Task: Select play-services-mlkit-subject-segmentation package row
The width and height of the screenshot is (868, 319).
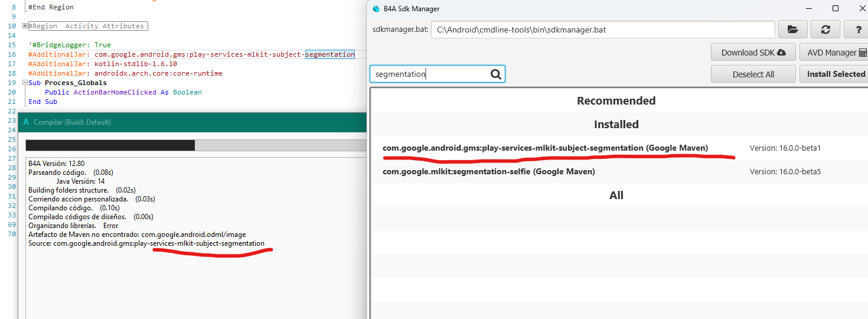Action: pos(619,148)
